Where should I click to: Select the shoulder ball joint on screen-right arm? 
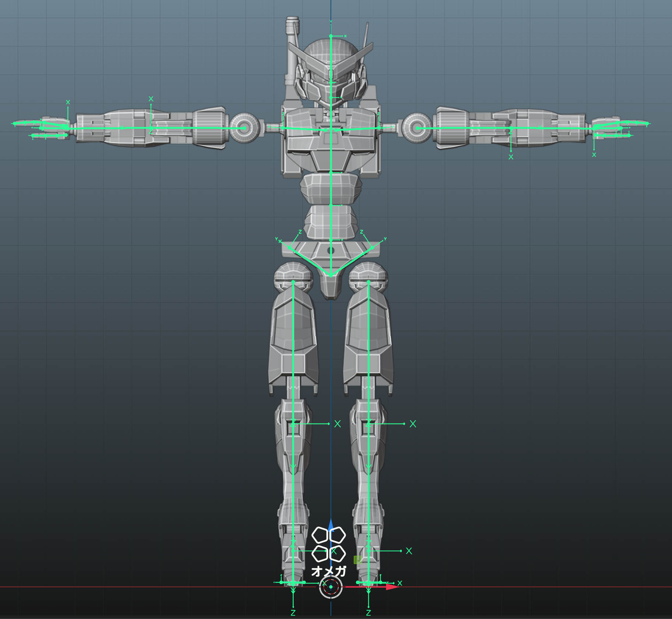click(417, 128)
